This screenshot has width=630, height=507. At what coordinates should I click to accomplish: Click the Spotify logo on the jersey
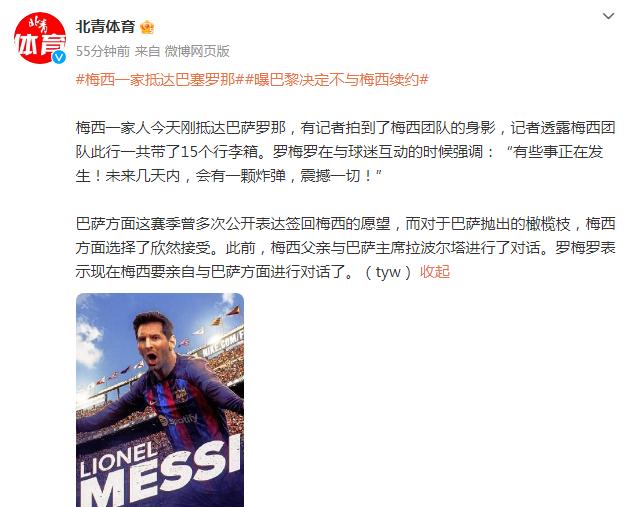[x=178, y=420]
